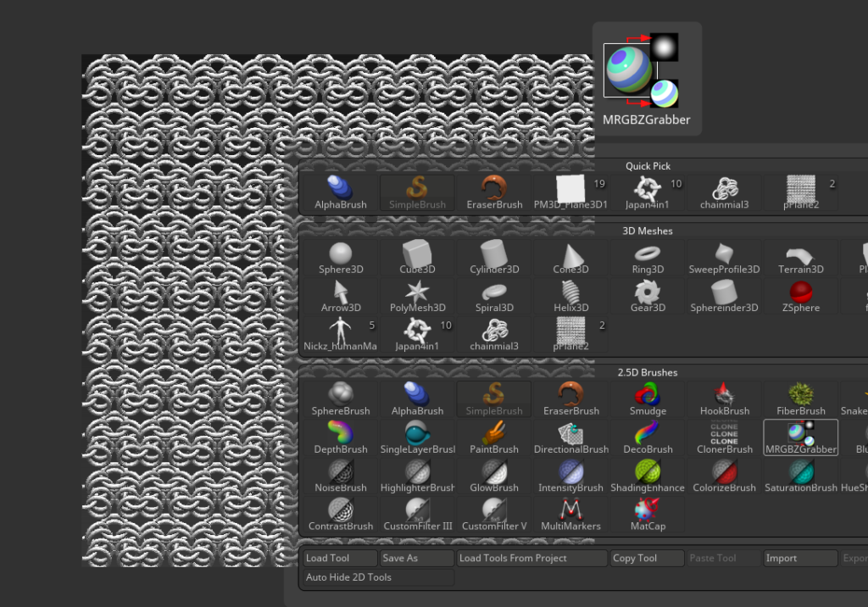Select the Ring3D mesh
The width and height of the screenshot is (868, 607).
tap(648, 258)
